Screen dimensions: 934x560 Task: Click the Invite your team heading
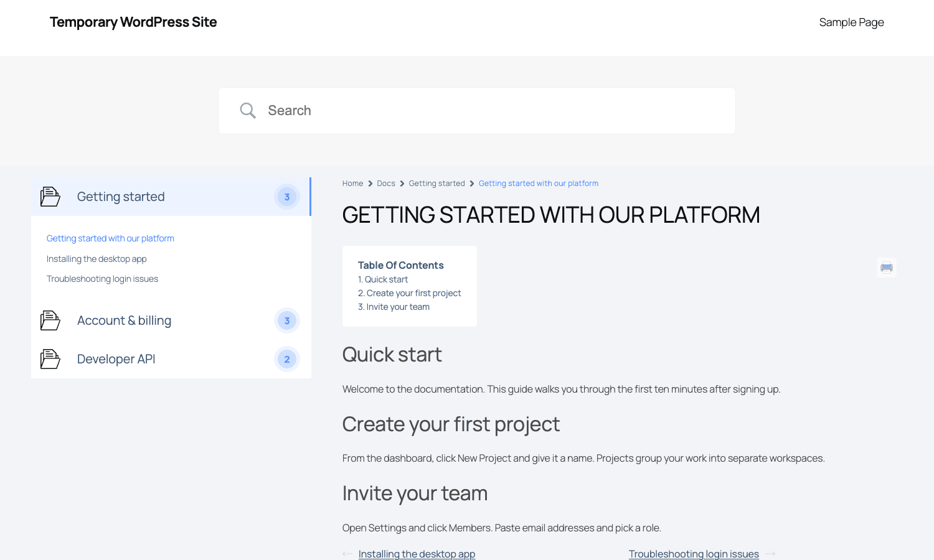(x=415, y=493)
